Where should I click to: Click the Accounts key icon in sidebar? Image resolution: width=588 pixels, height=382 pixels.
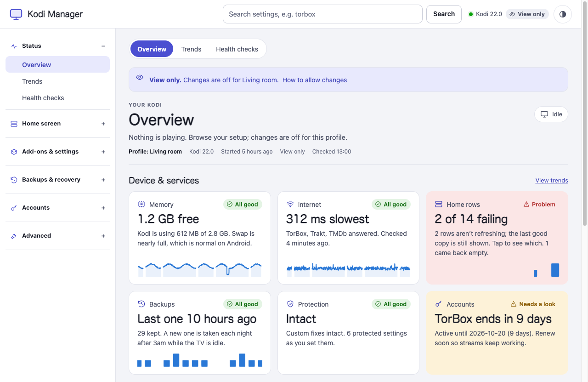point(14,208)
